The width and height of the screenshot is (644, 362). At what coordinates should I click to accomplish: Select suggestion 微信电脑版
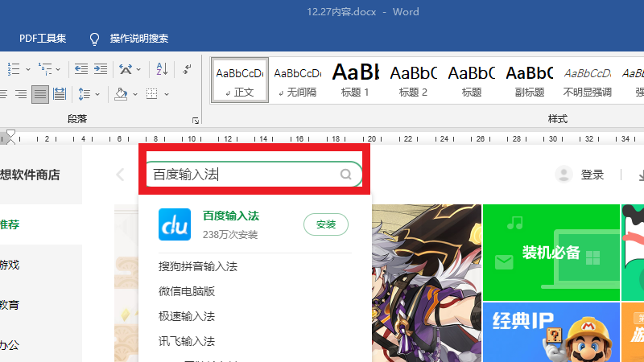187,291
